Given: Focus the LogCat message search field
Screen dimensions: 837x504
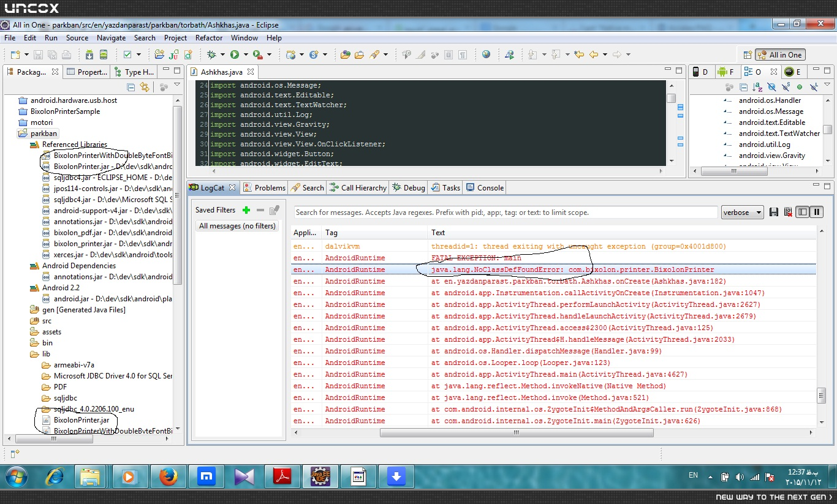Looking at the screenshot, I should (506, 213).
